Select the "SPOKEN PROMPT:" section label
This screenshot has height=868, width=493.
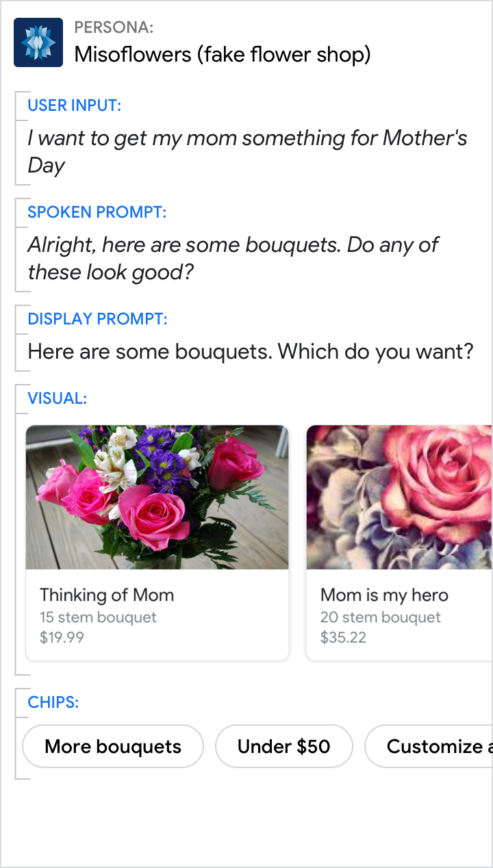[97, 212]
